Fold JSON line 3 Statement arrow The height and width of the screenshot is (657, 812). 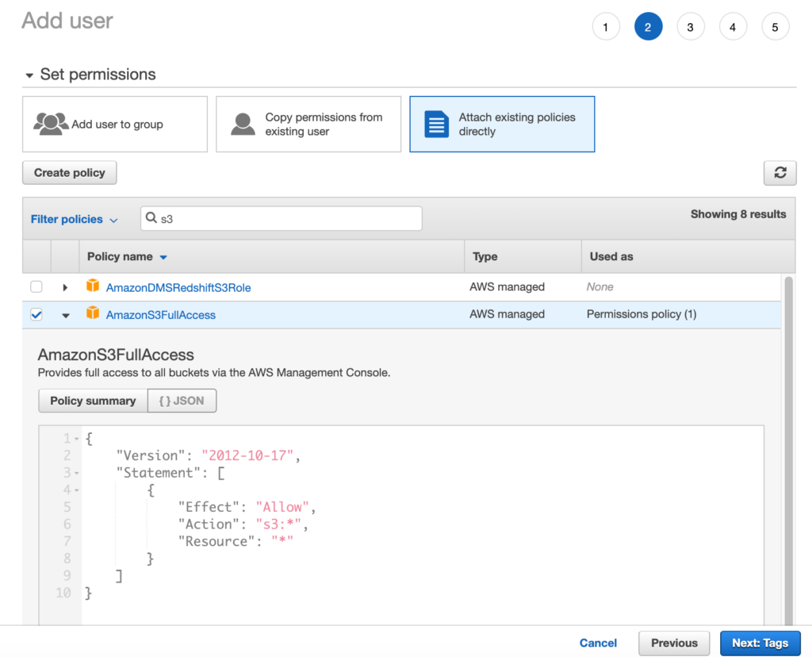point(77,473)
